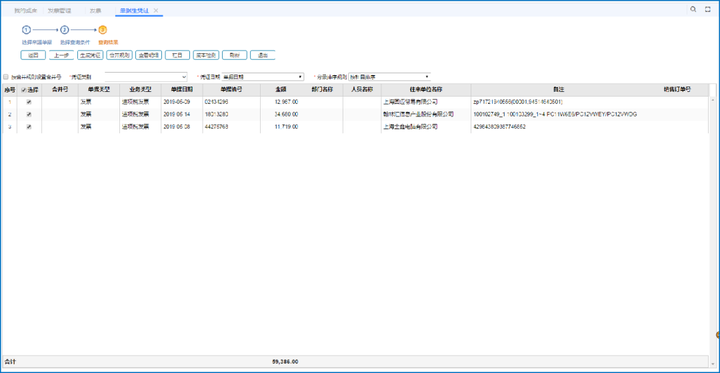The image size is (720, 373).
Task: Open the 凭证类别 combo box
Action: click(x=146, y=77)
